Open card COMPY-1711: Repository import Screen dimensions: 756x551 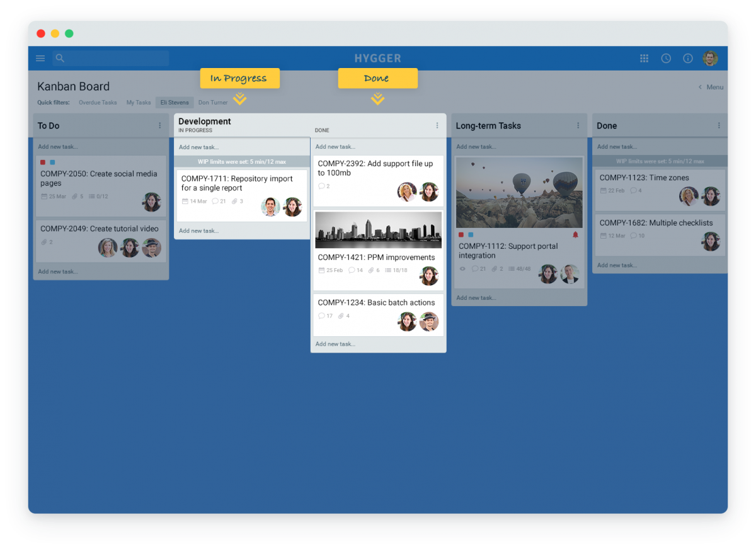(x=242, y=195)
